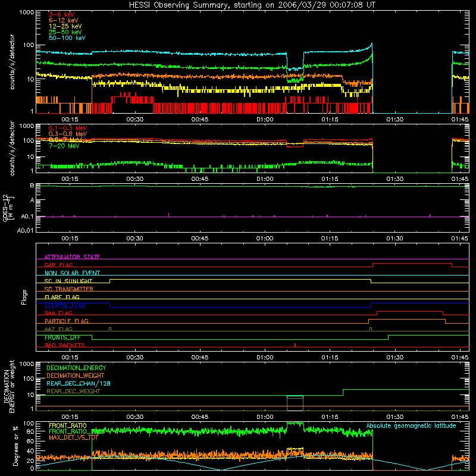
Task: Click the 0.1-0.3 MeV legend label
Action: pyautogui.click(x=67, y=128)
